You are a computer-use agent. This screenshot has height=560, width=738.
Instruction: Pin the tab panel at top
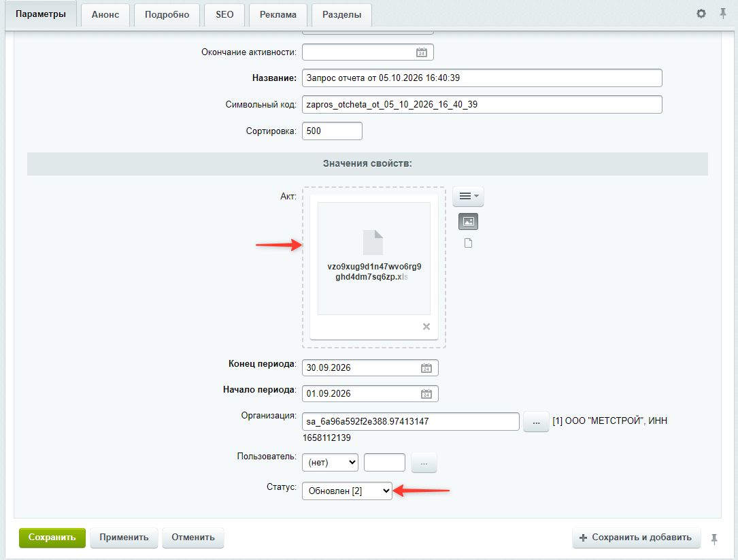click(723, 14)
